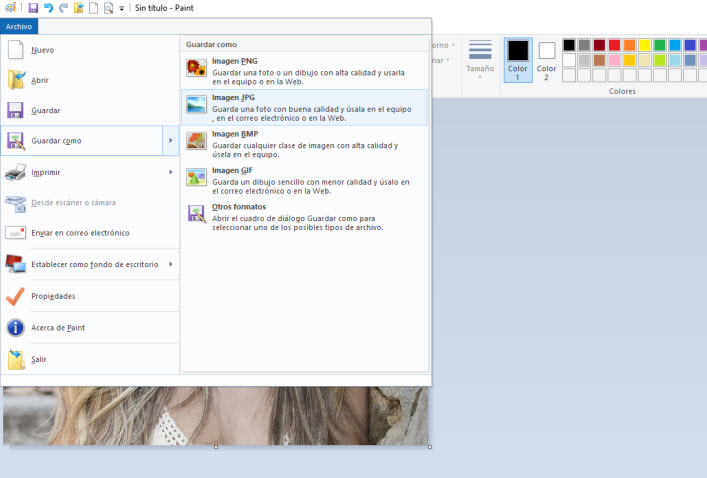Pick the brown color swatch
This screenshot has height=478, width=707.
tap(599, 60)
